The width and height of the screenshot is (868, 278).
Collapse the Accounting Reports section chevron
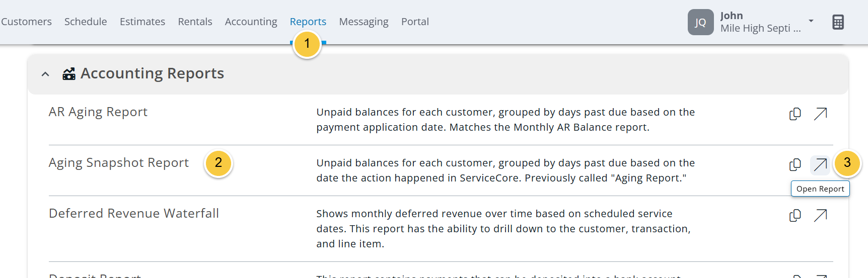coord(45,74)
